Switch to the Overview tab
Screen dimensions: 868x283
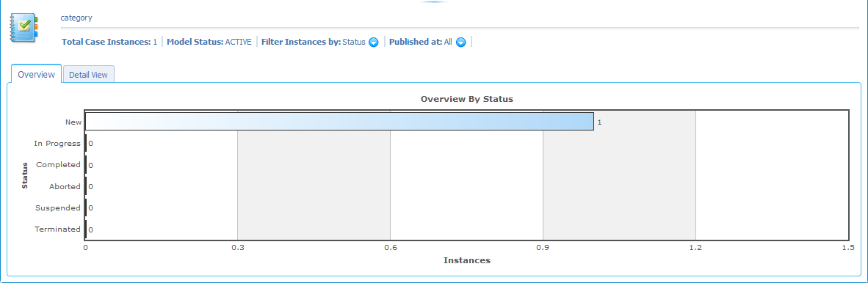pyautogui.click(x=37, y=75)
